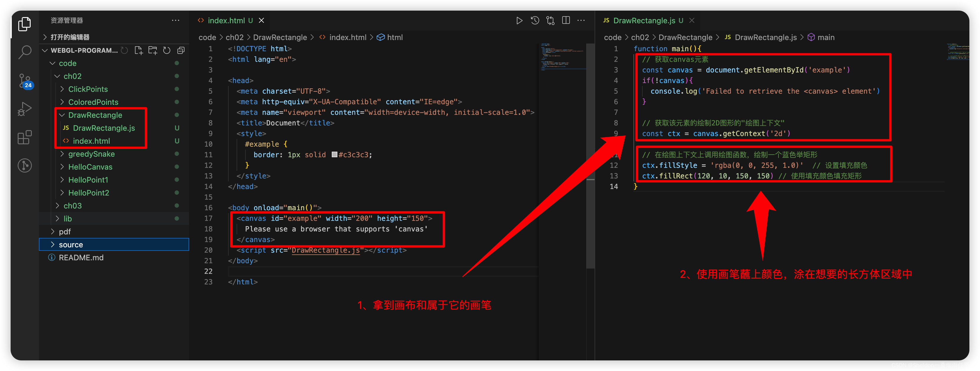The image size is (980, 371).
Task: Open the Extensions view
Action: [25, 137]
